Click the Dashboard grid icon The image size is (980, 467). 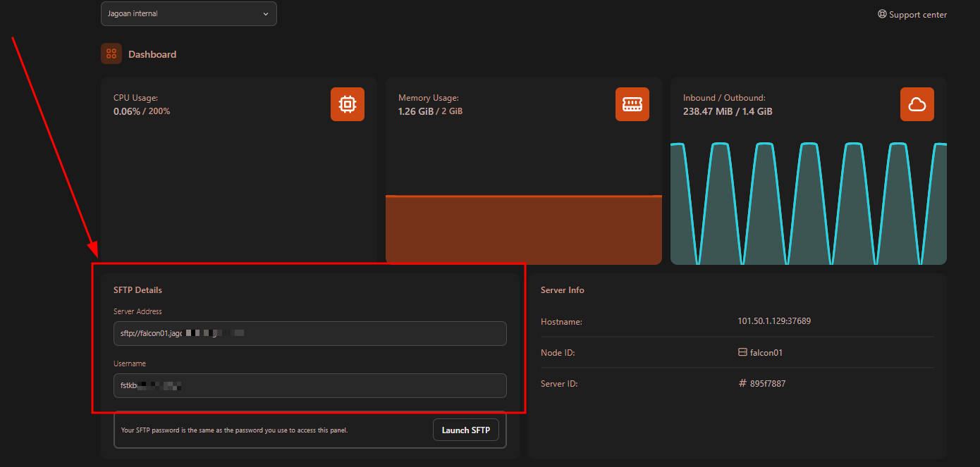click(x=111, y=54)
